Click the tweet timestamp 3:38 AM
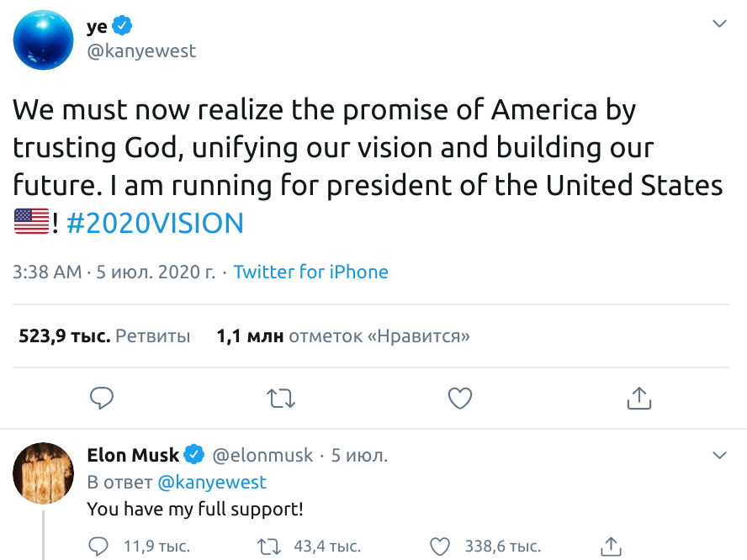Screen dimensions: 747x560 click(47, 272)
